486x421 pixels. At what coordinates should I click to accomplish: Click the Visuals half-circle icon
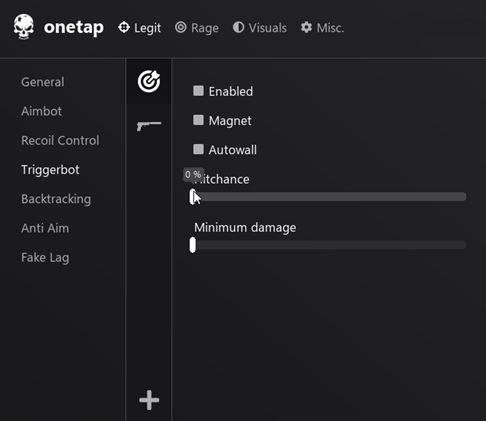[x=238, y=27]
